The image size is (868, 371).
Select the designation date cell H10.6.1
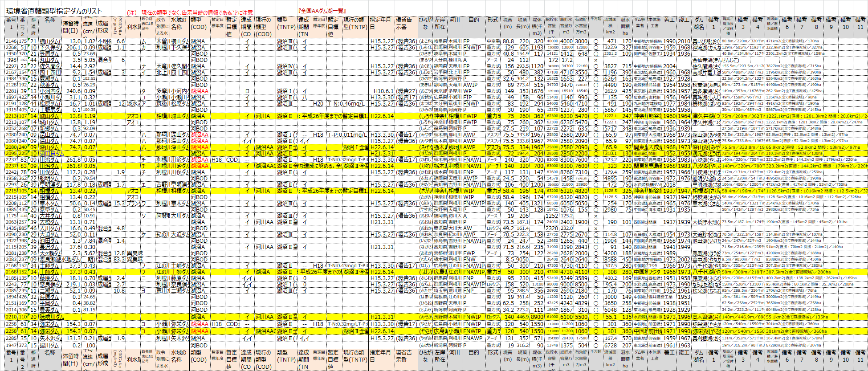[382, 91]
